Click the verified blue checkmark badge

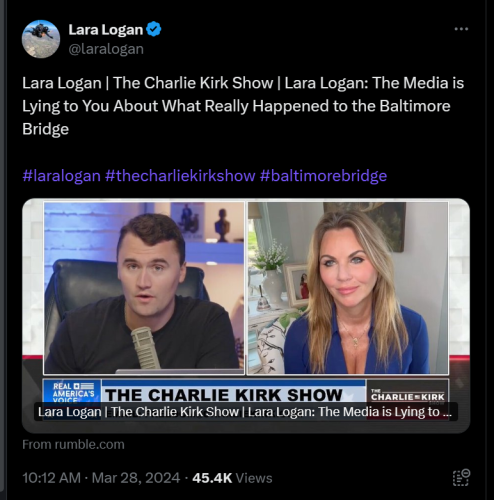[x=154, y=30]
